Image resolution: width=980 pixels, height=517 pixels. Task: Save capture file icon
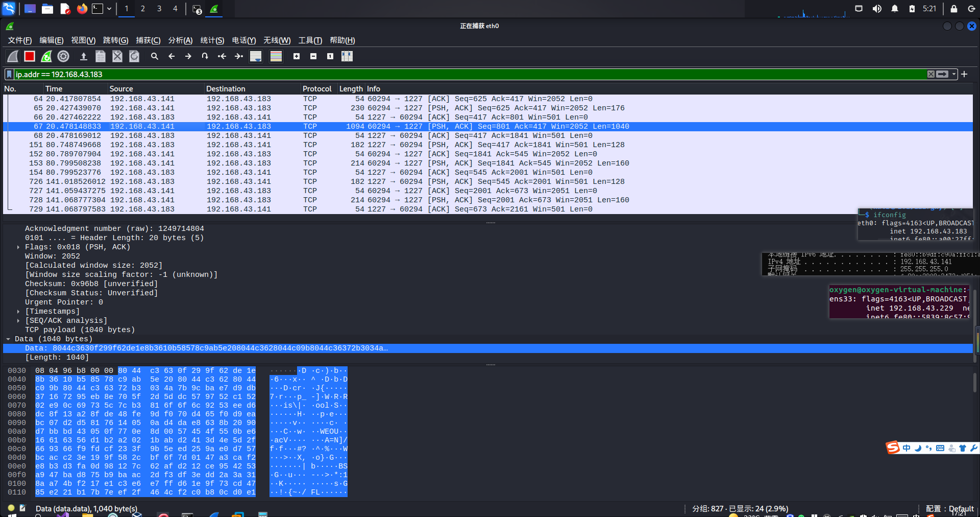pos(101,56)
